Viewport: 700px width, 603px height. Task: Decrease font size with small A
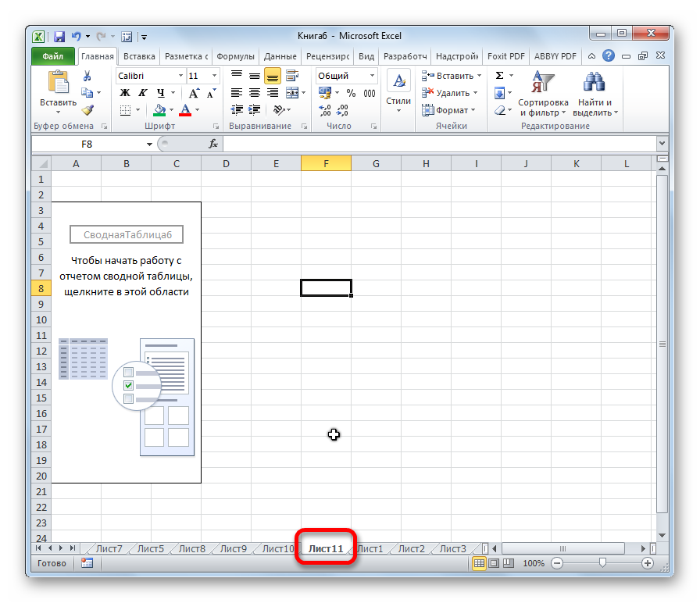(x=211, y=93)
